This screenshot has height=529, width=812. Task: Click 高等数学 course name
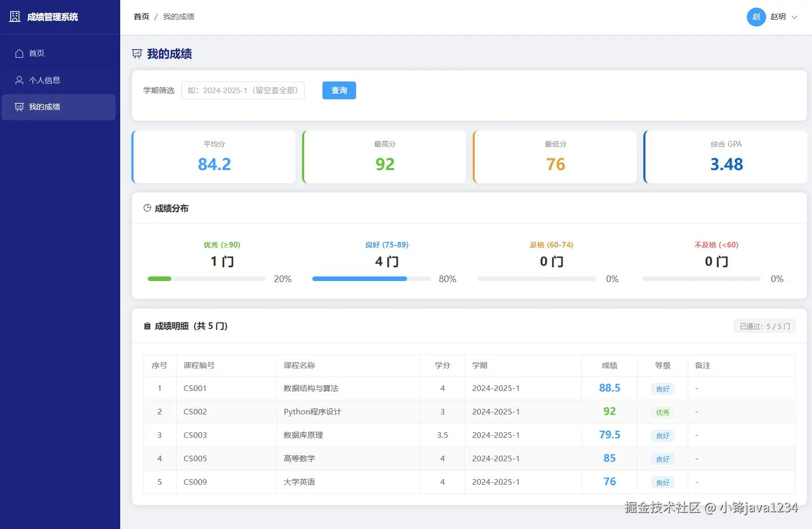coord(299,459)
